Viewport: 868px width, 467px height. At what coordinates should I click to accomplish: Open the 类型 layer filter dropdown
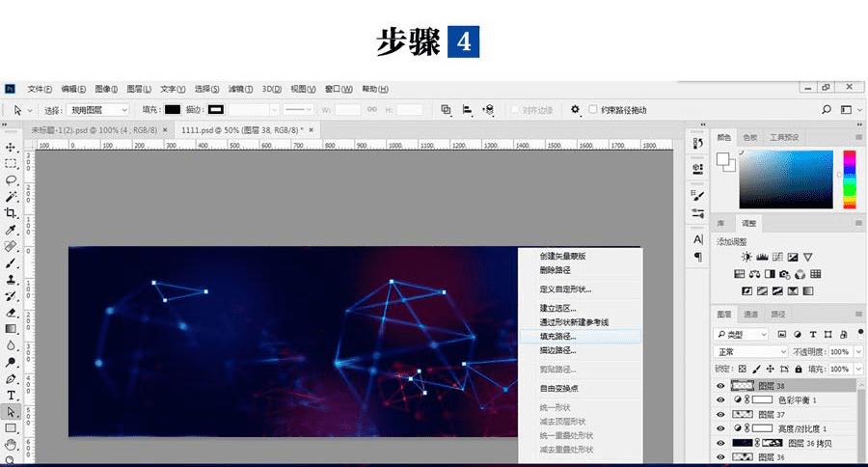click(x=742, y=335)
